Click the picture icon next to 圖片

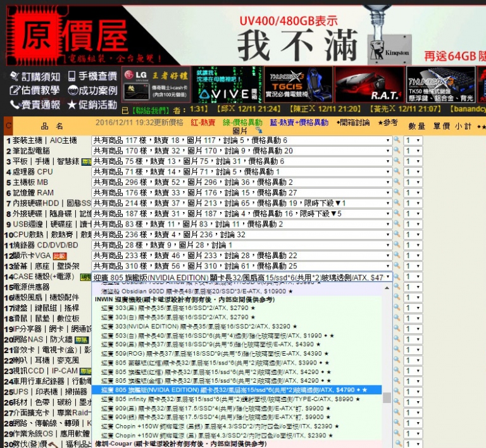[258, 130]
